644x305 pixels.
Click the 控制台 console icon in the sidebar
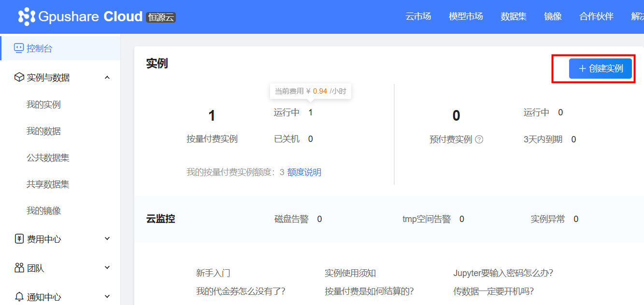pos(19,48)
